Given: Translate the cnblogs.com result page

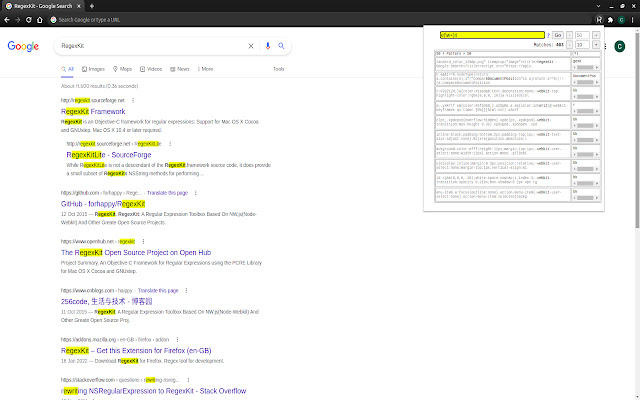Looking at the screenshot, I should 158,291.
